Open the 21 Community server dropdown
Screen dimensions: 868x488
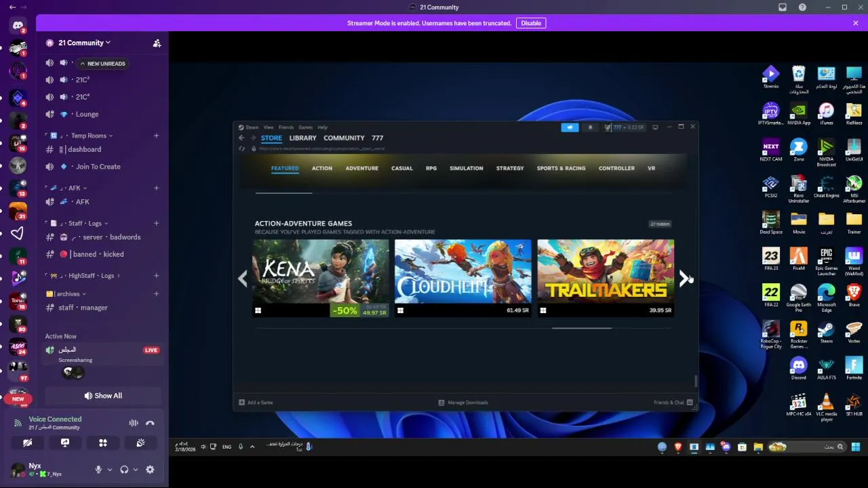(x=84, y=43)
